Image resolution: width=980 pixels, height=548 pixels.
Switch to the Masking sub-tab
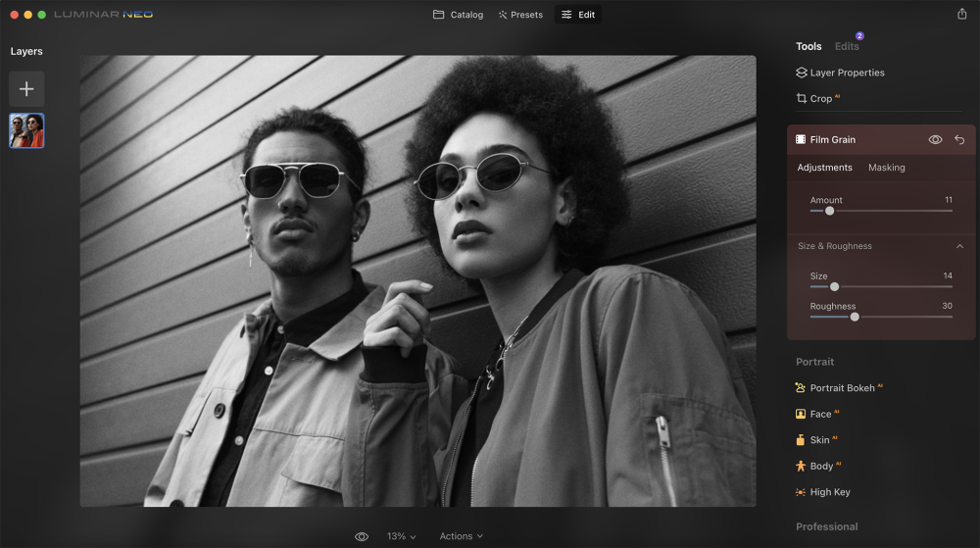tap(886, 168)
